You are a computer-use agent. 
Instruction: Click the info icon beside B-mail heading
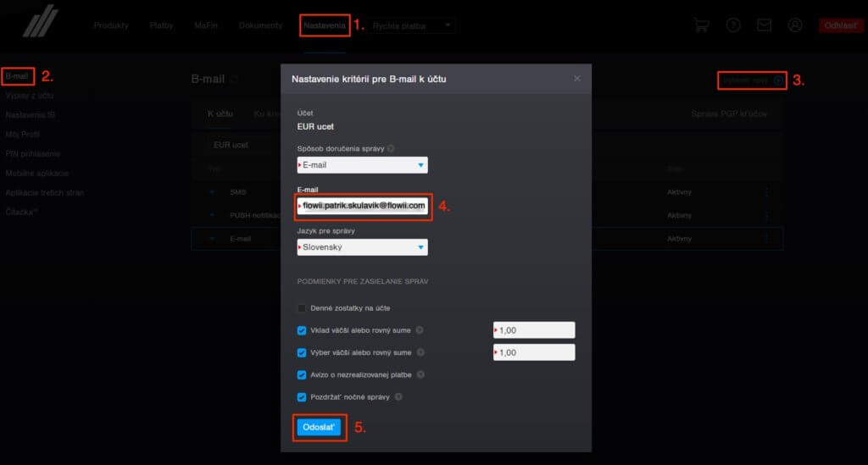point(234,79)
